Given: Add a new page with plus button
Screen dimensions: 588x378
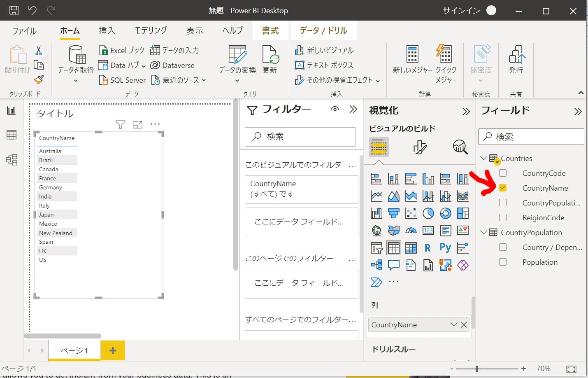Looking at the screenshot, I should pos(113,350).
